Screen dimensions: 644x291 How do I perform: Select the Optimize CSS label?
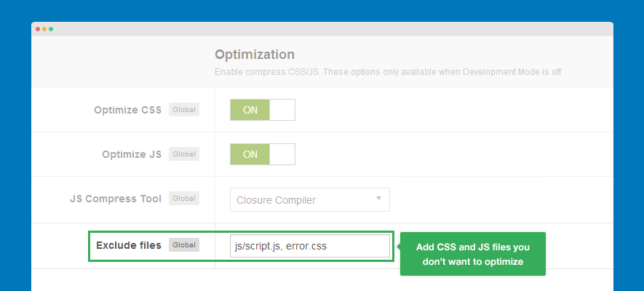(x=127, y=111)
